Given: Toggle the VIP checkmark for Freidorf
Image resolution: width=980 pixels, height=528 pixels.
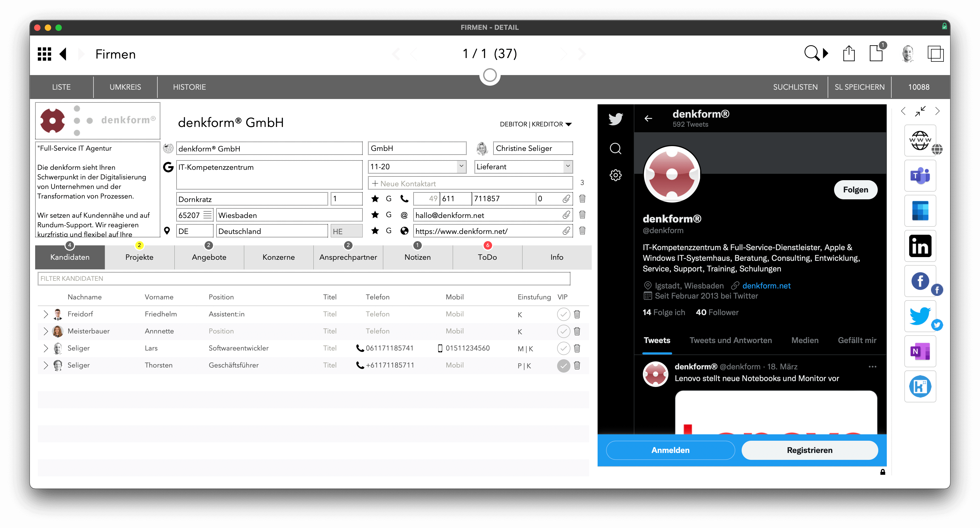Looking at the screenshot, I should 563,314.
